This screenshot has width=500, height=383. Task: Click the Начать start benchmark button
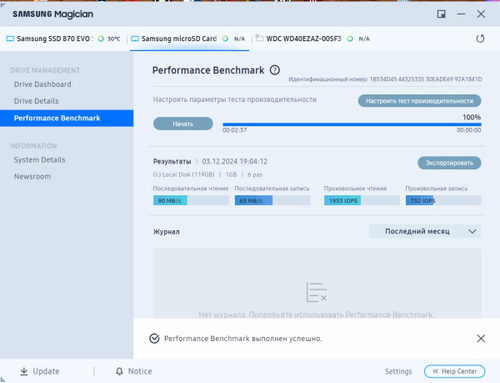[183, 124]
